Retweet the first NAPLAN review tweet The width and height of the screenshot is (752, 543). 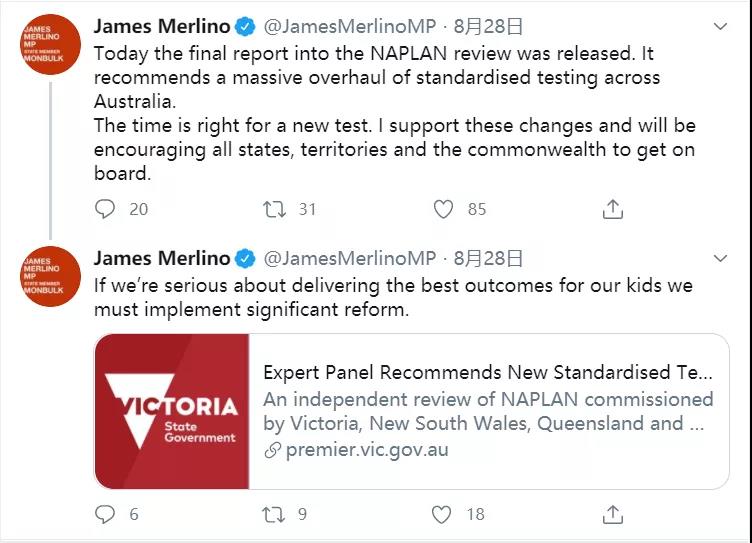[273, 208]
